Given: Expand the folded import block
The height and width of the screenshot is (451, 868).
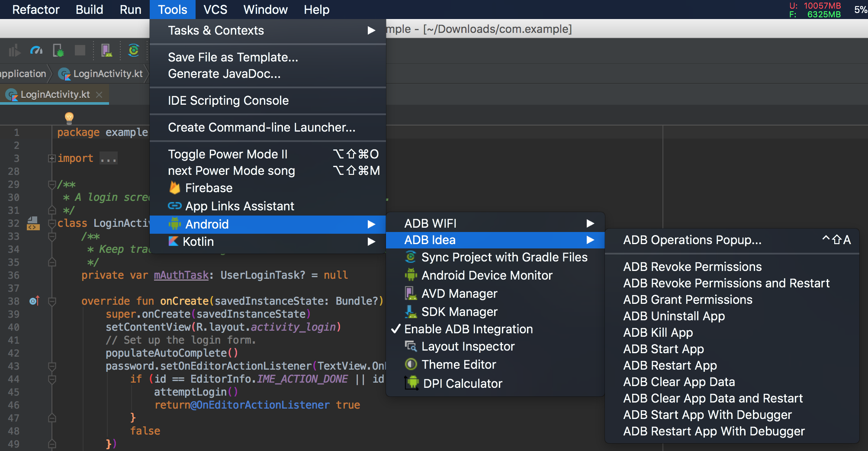Looking at the screenshot, I should pos(52,158).
